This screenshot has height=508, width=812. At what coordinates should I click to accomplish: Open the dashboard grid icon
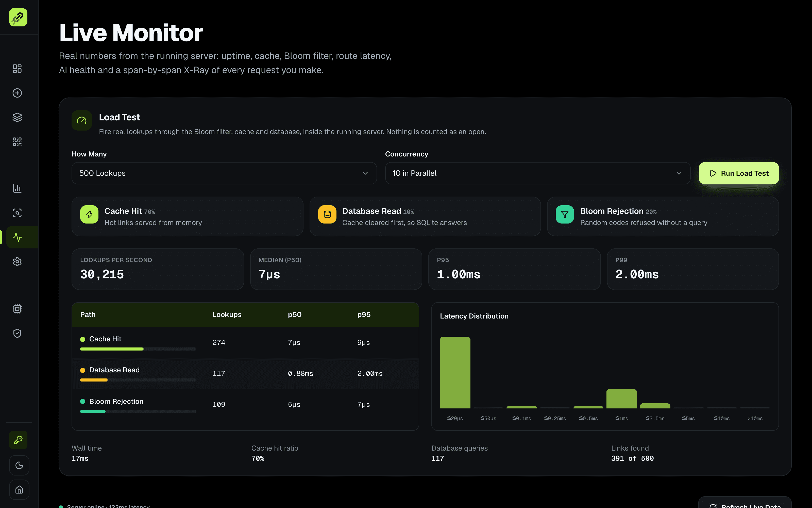coord(17,69)
